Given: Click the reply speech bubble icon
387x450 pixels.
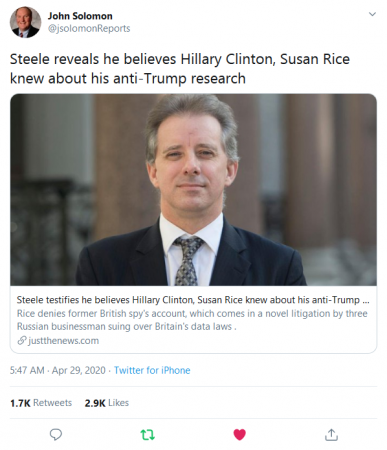Looking at the screenshot, I should coord(56,435).
